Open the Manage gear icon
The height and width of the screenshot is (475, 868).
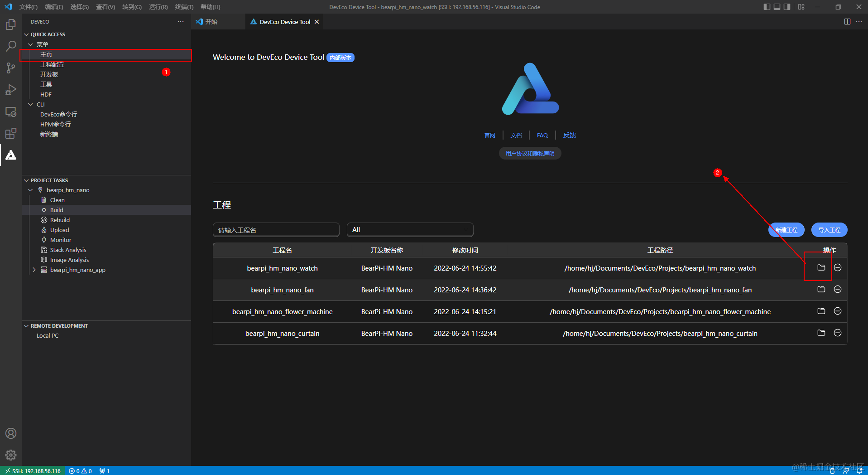tap(11, 455)
